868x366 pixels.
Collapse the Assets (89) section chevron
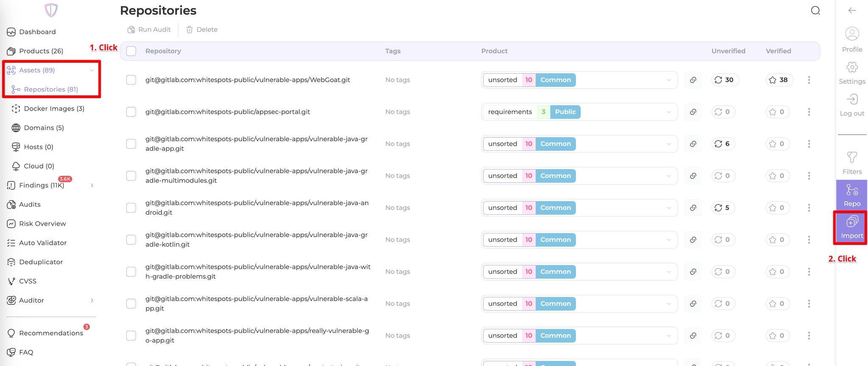pyautogui.click(x=92, y=70)
